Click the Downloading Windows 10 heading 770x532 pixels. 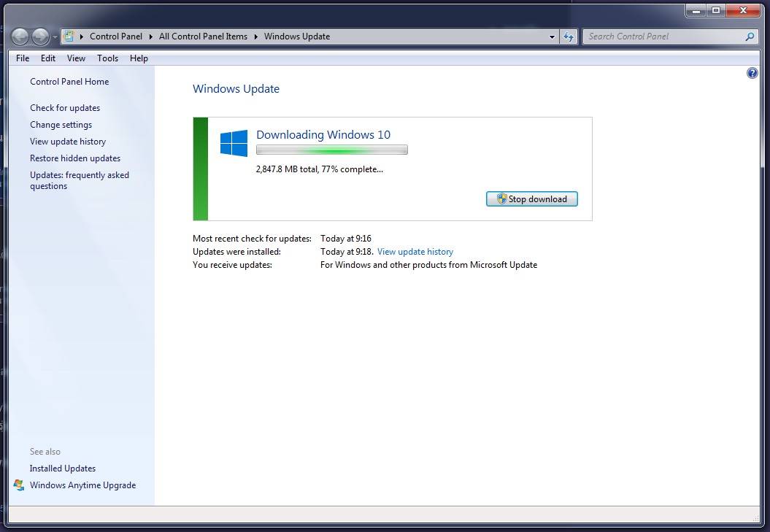tap(323, 134)
